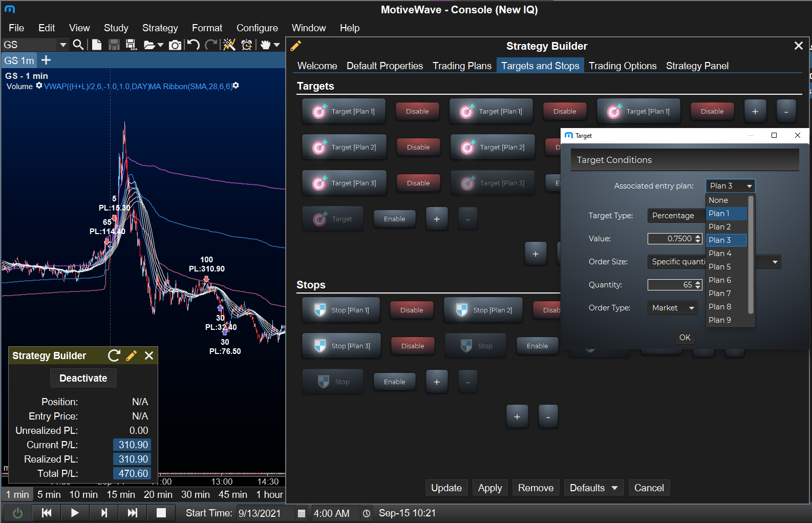Select the 1 hour bar size
This screenshot has height=523, width=812.
coord(269,494)
